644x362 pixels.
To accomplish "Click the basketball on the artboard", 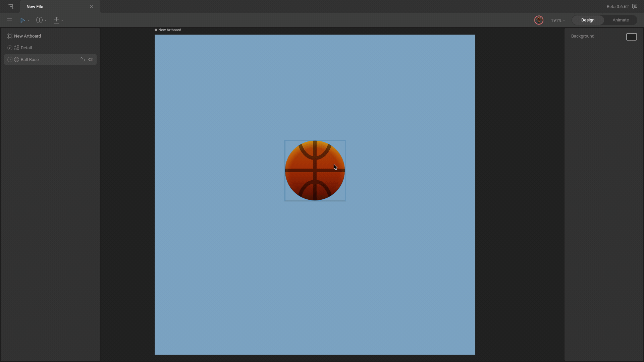I will [315, 171].
